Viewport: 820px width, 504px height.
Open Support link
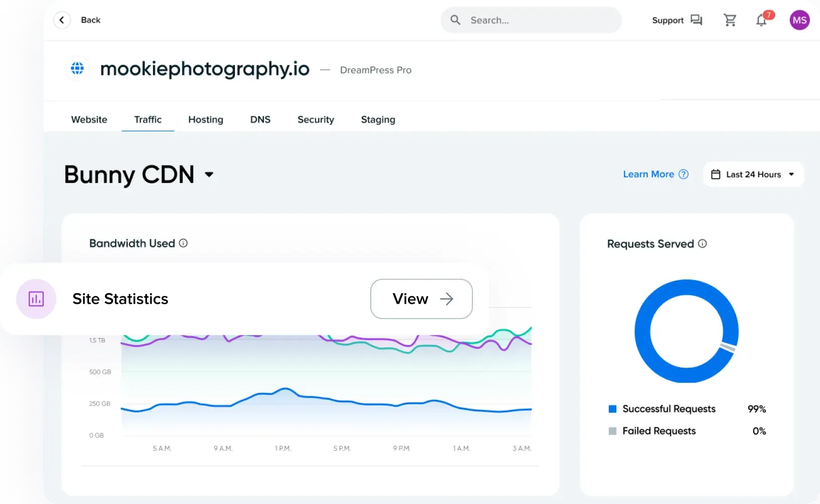tap(668, 20)
